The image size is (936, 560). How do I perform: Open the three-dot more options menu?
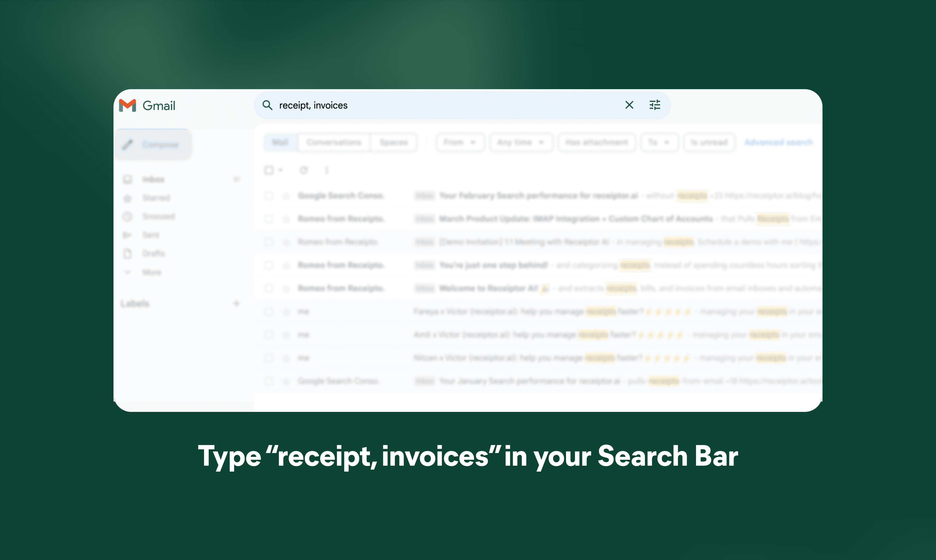[x=327, y=170]
